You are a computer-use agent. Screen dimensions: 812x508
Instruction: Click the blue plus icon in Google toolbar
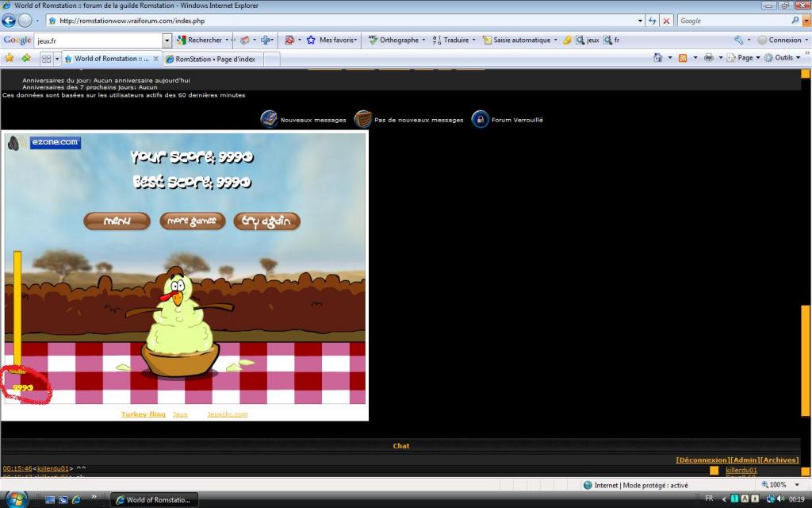click(x=266, y=40)
